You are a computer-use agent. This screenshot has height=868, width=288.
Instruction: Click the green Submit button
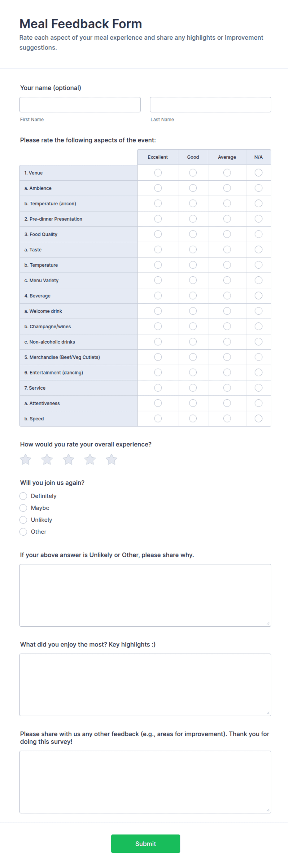click(x=146, y=844)
